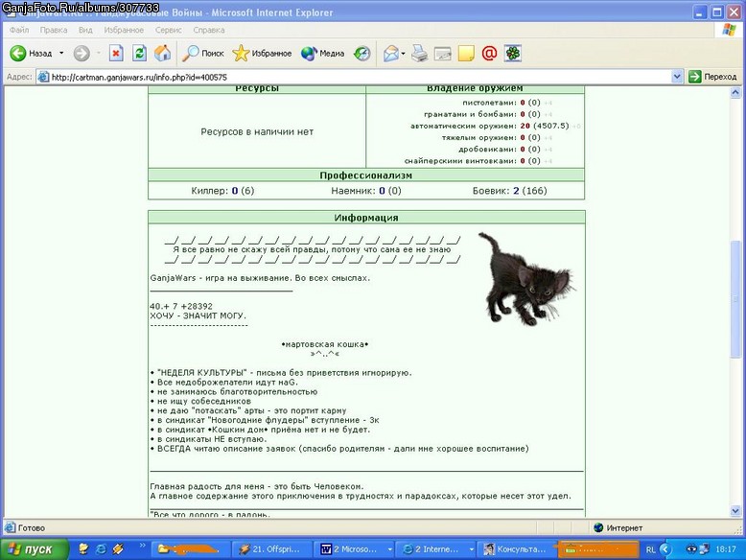Stop page loading with red X icon
Screen dimensions: 746x560
[116, 54]
